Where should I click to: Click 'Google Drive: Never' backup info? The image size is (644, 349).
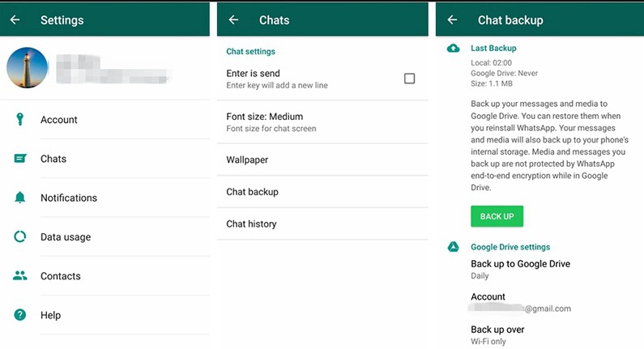(504, 73)
